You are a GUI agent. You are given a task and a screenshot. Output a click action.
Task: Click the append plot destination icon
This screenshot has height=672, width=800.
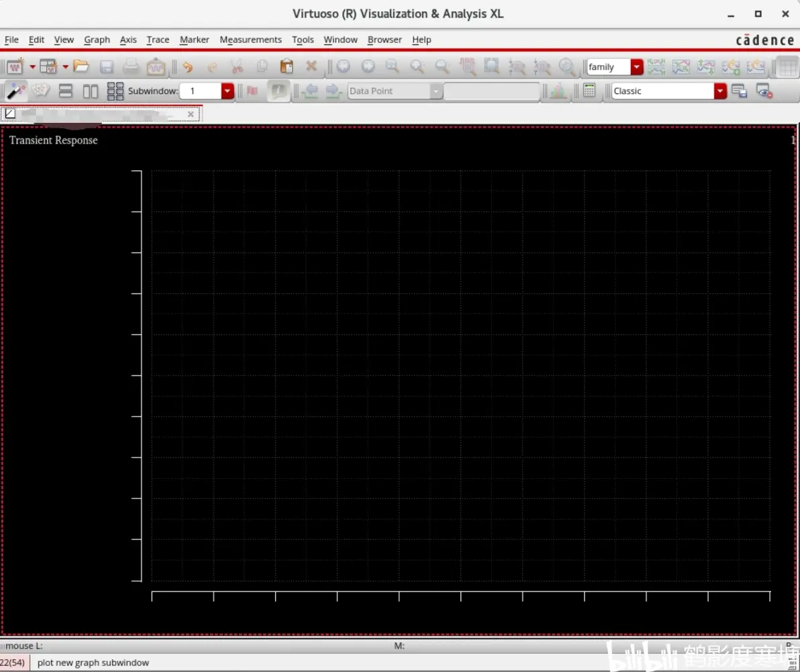click(x=731, y=66)
